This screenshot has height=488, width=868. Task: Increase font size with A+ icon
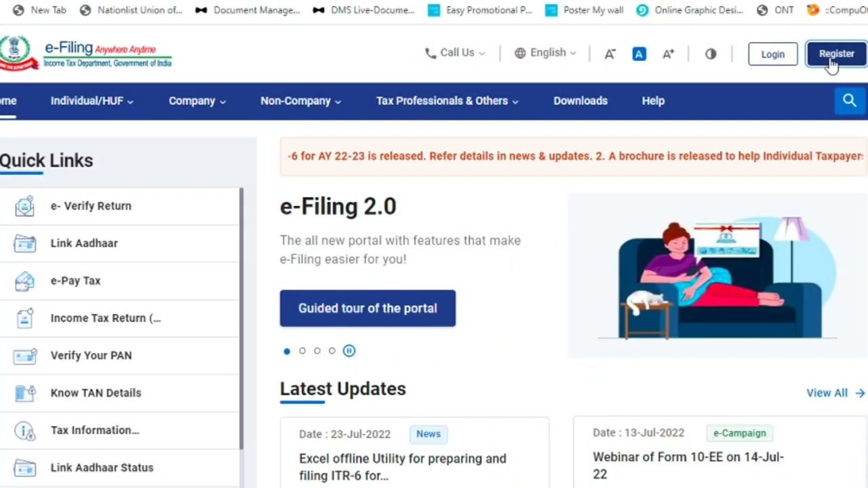668,54
